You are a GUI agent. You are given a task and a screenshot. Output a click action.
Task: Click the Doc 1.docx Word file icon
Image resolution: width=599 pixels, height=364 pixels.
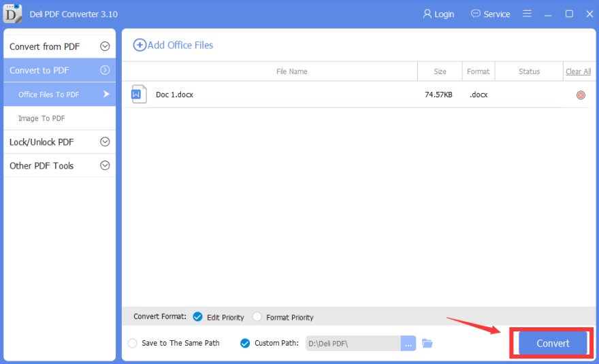click(x=139, y=95)
